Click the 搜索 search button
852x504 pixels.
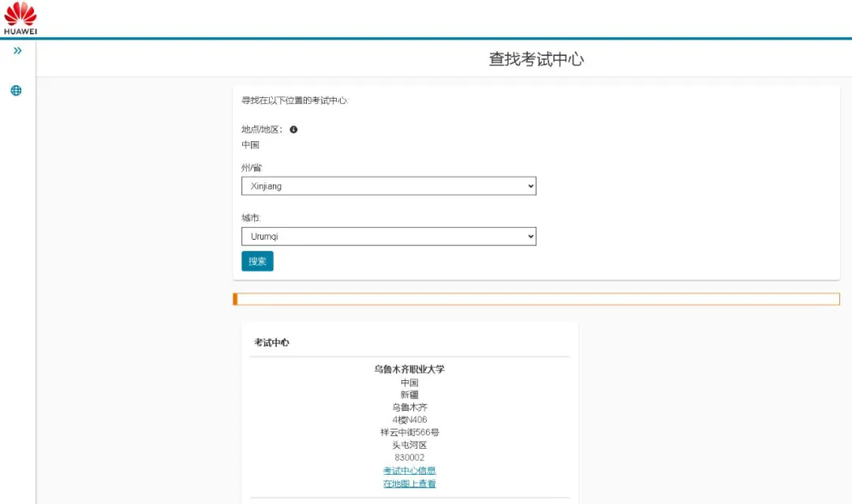tap(257, 261)
